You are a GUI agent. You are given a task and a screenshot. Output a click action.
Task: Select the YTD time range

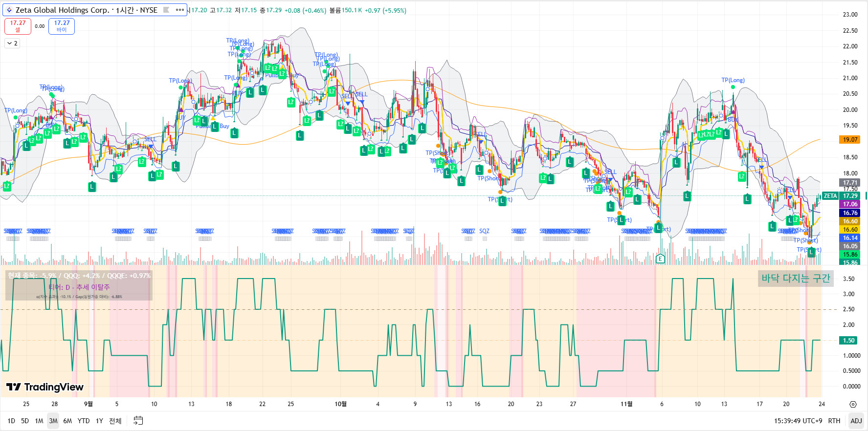[84, 421]
